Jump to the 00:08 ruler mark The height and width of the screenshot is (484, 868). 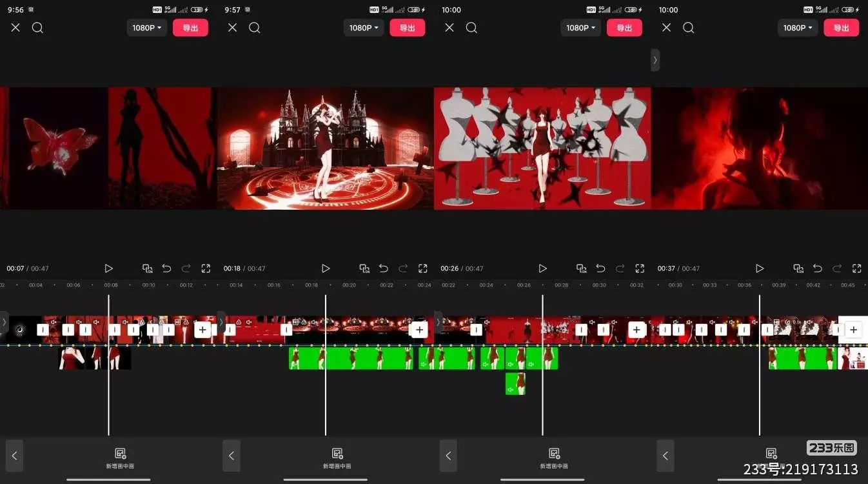(x=111, y=285)
